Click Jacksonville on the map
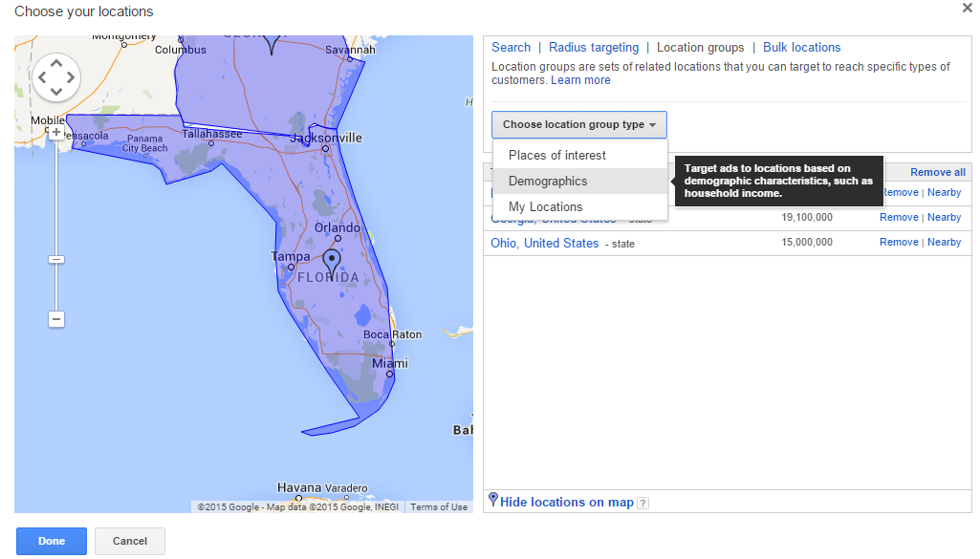 (326, 138)
